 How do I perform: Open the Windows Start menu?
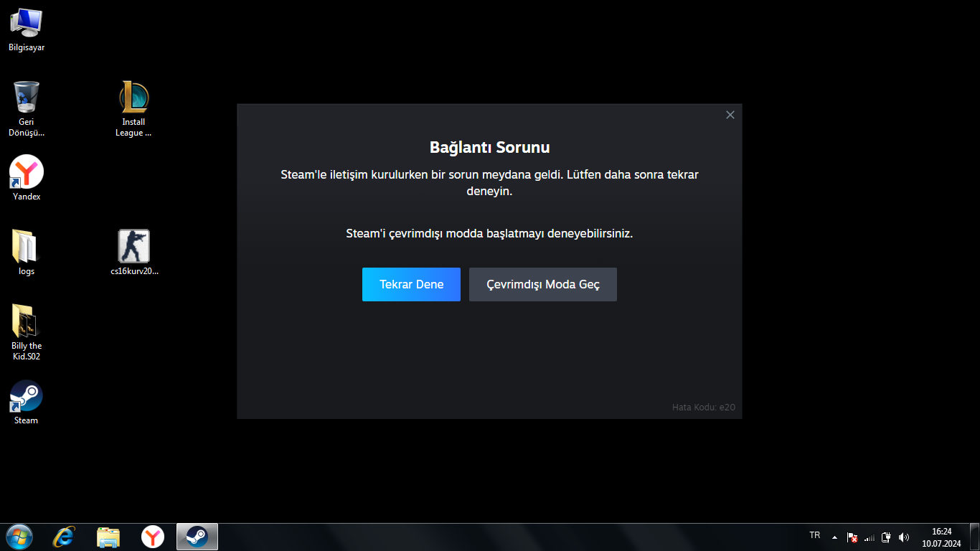pos(19,537)
